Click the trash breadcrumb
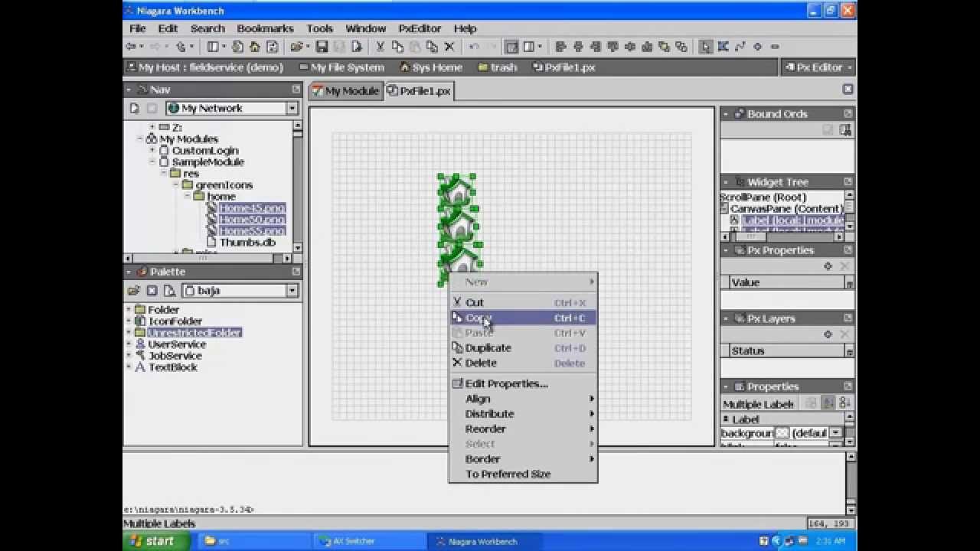The width and height of the screenshot is (980, 551). (497, 67)
